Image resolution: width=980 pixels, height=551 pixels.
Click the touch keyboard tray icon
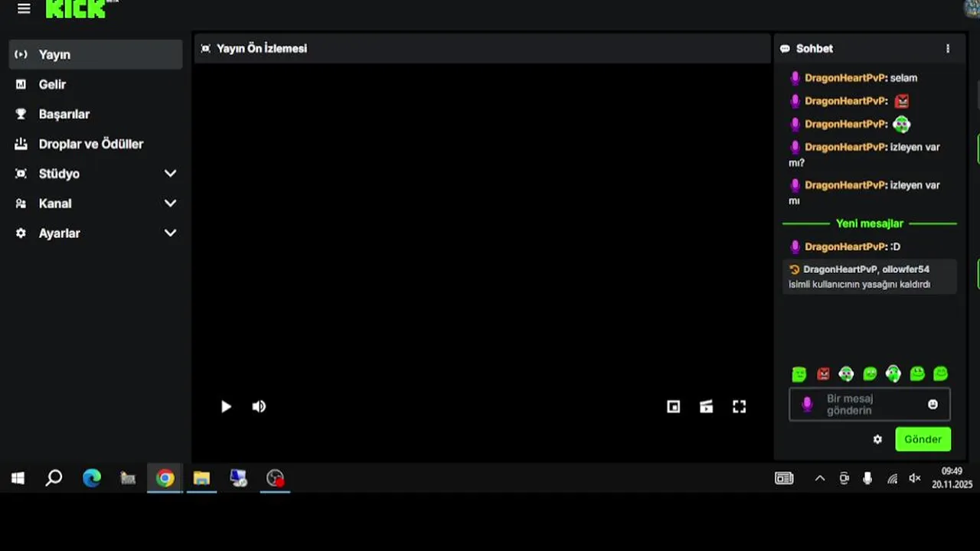(x=784, y=478)
